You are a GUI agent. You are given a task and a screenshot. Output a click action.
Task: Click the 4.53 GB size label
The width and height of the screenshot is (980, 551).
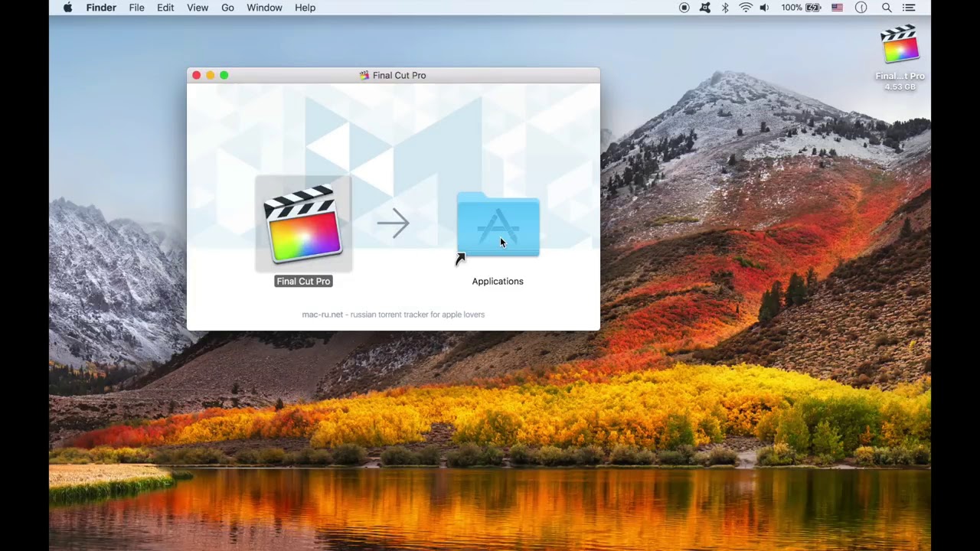click(x=900, y=87)
